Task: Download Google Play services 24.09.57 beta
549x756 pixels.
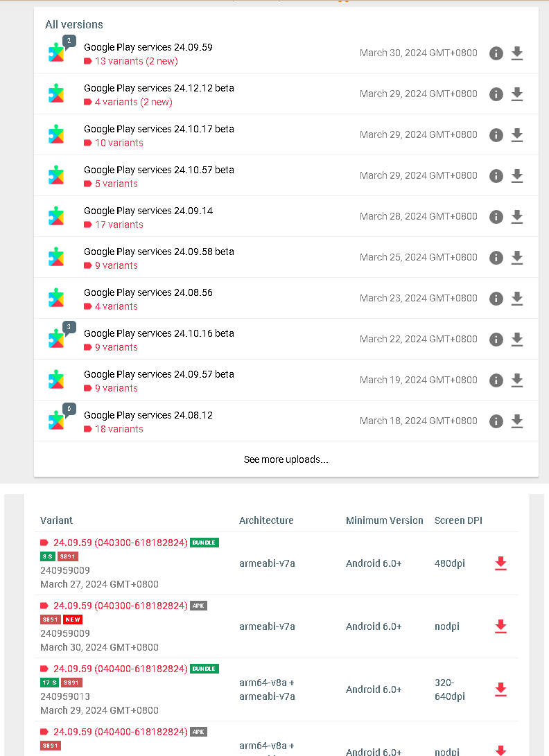Action: [517, 381]
